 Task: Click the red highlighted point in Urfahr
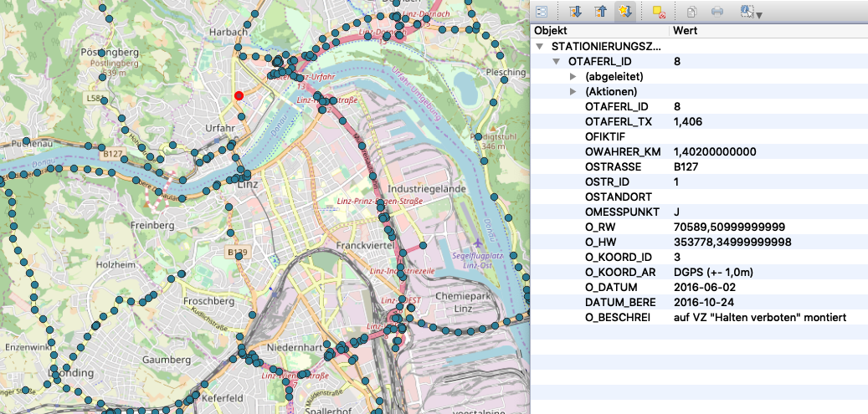[x=239, y=96]
